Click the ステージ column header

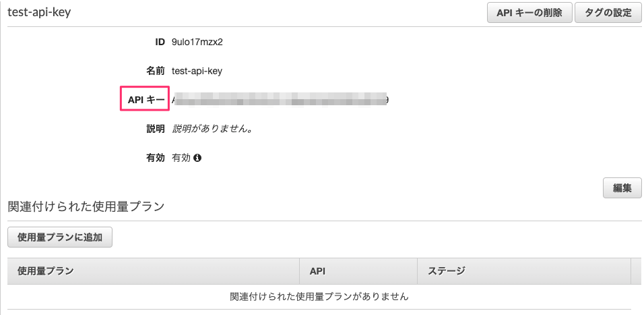(447, 270)
